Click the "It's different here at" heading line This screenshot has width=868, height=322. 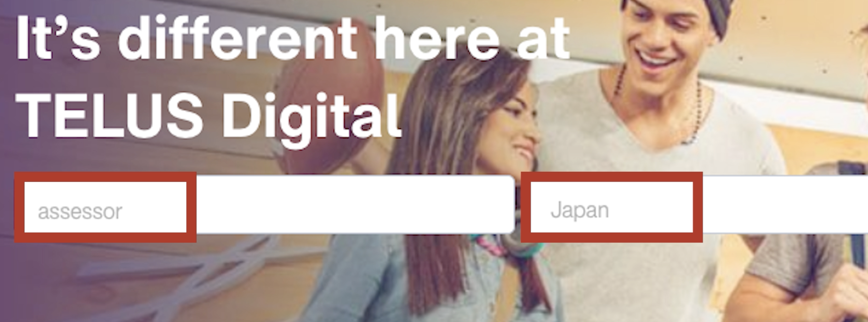tap(293, 38)
